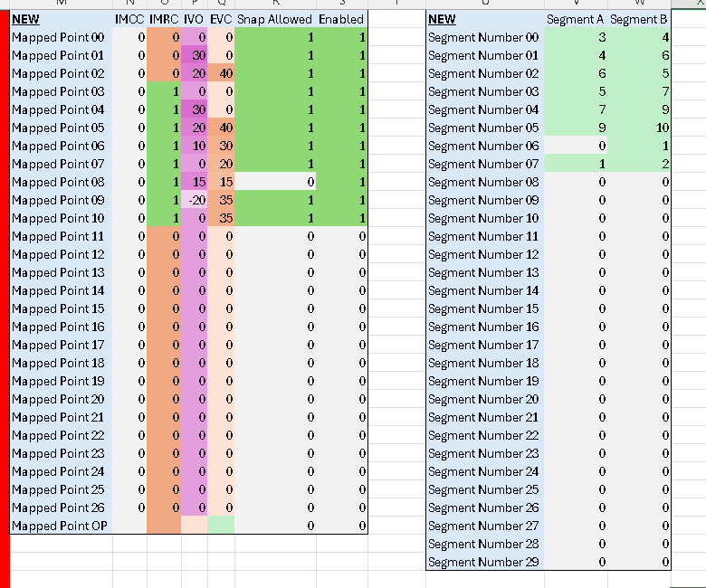Select the EVC cell of Mapped Point 02
This screenshot has height=588, width=706.
click(x=221, y=73)
